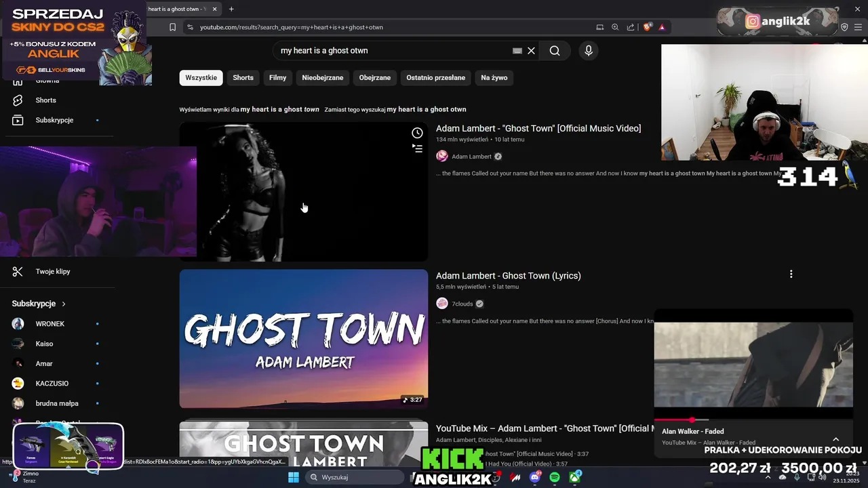Screen dimensions: 868x488
Task: Open a new browser tab with the plus
Action: [231, 9]
